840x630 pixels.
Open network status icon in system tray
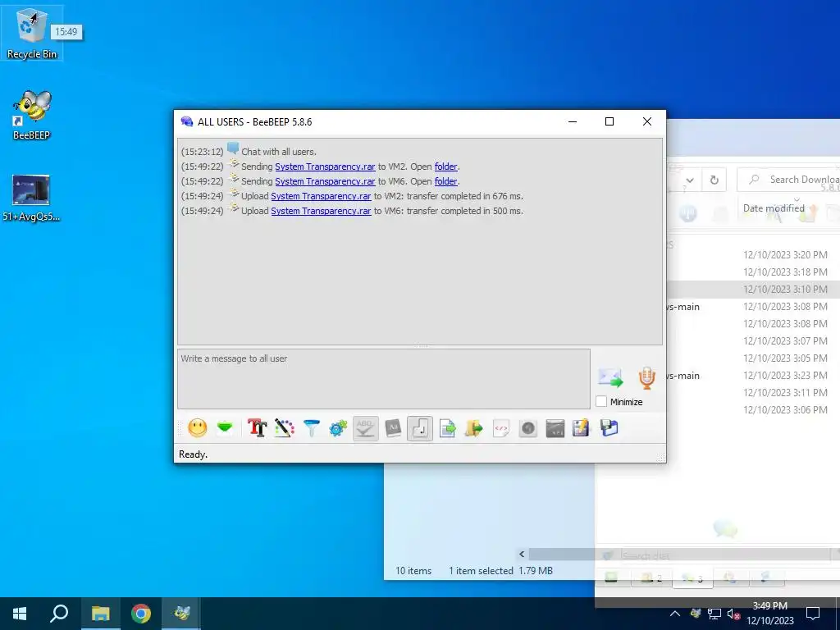tap(714, 614)
